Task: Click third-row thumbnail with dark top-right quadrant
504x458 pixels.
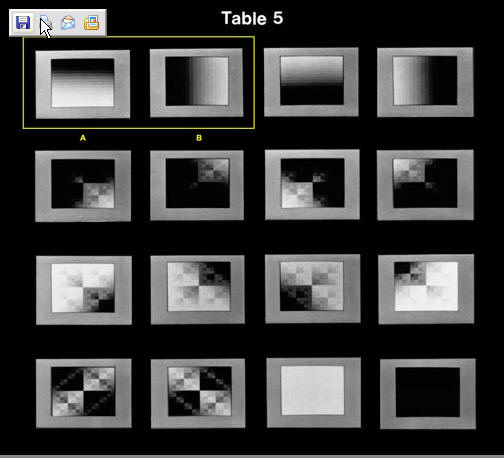Action: tap(198, 290)
